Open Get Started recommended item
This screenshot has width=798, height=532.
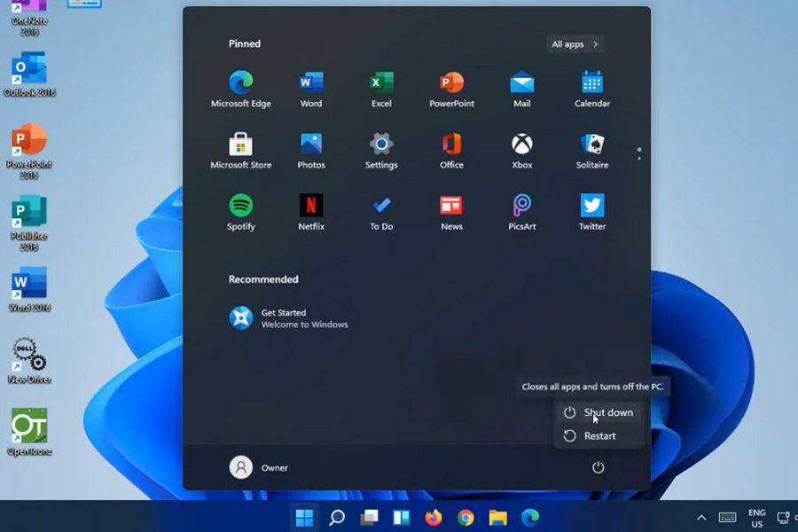click(288, 318)
